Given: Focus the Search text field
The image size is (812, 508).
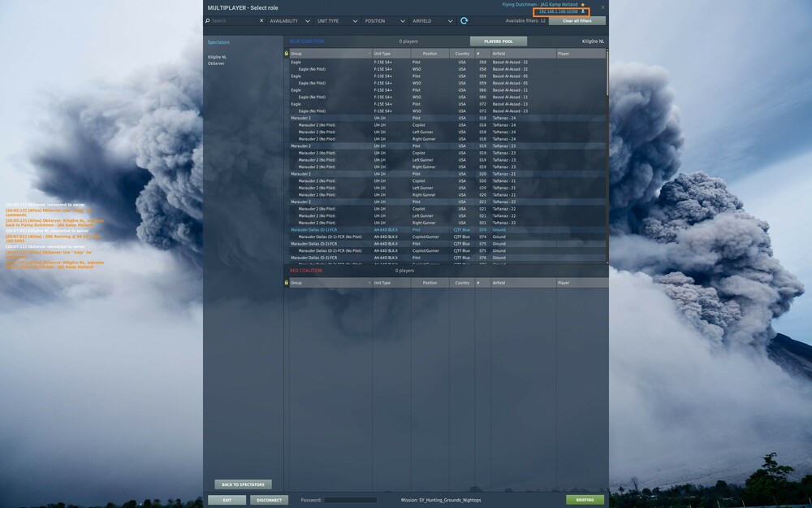Looking at the screenshot, I should click(234, 21).
